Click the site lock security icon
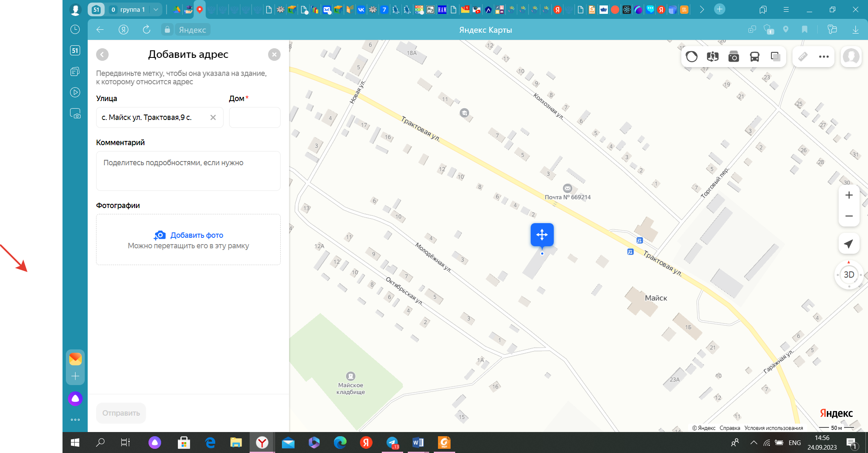The height and width of the screenshot is (453, 868). tap(167, 30)
